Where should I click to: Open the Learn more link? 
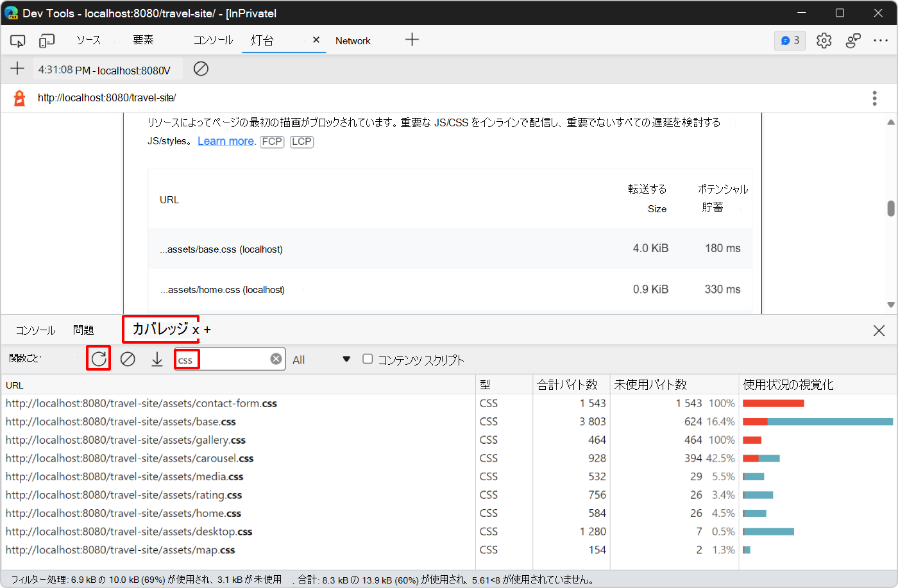click(226, 141)
